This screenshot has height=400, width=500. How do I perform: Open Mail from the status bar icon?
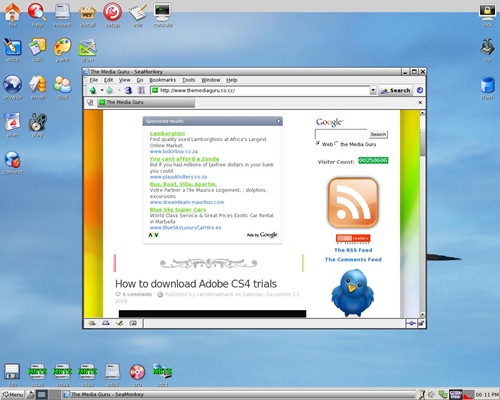click(x=106, y=323)
